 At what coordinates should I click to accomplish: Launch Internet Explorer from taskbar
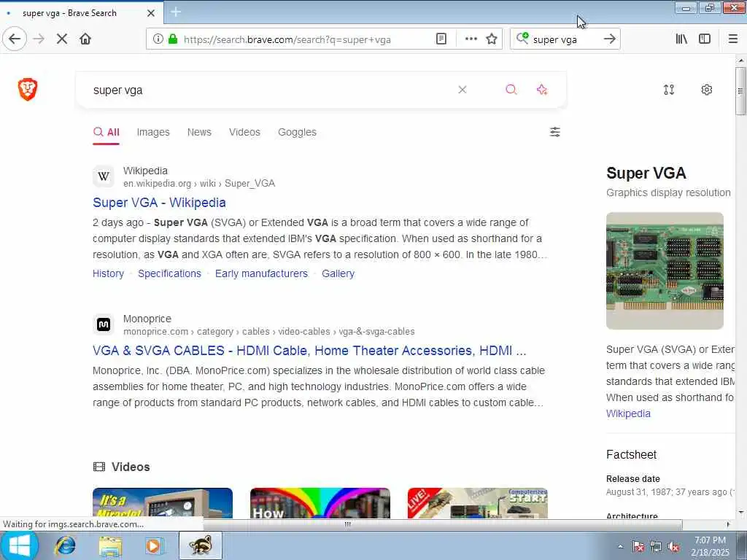pos(65,545)
